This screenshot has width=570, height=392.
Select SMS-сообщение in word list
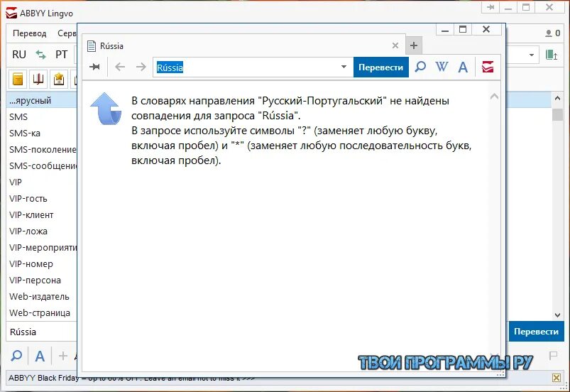click(x=42, y=165)
